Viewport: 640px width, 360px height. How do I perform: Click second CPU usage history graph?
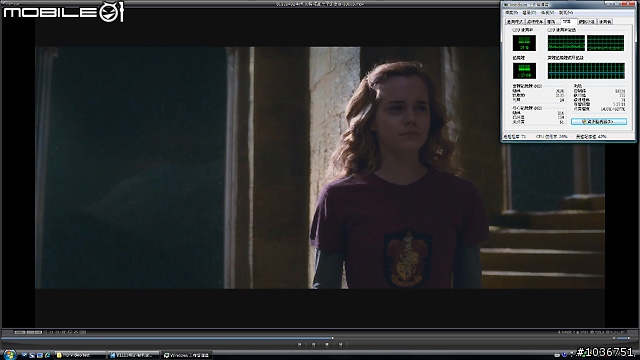[x=606, y=43]
